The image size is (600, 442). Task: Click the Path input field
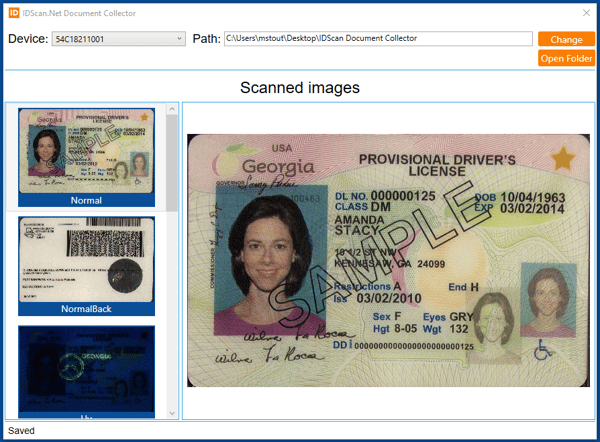tap(378, 38)
